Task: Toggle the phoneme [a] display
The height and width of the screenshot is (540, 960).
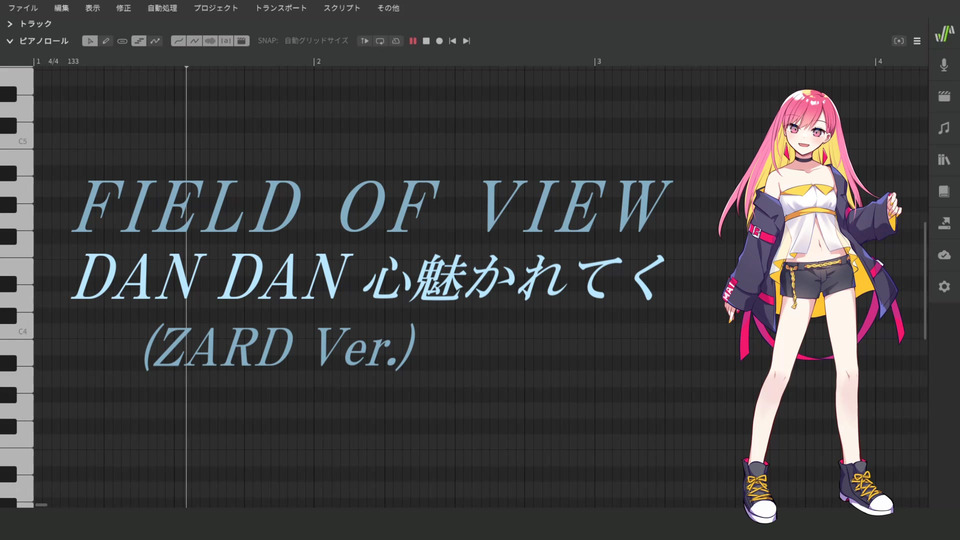Action: click(x=226, y=41)
